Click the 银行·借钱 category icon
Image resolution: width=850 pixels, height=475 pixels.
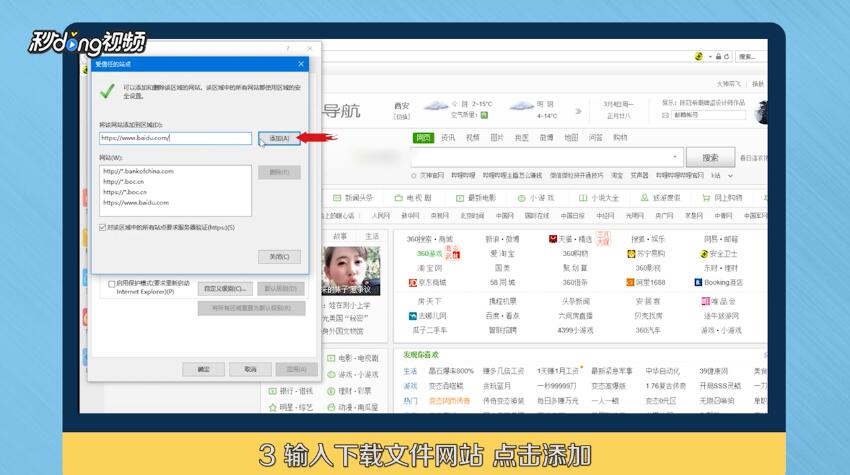273,391
